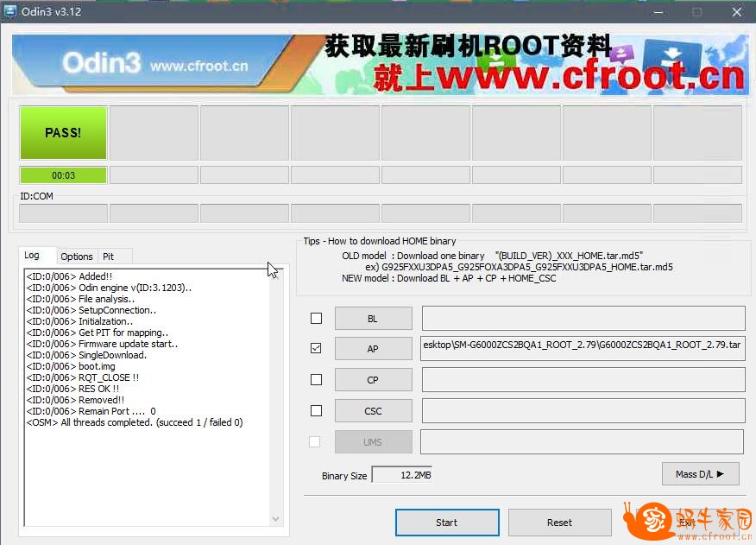Close the Odin3 window
This screenshot has height=545, width=756.
pyautogui.click(x=737, y=12)
